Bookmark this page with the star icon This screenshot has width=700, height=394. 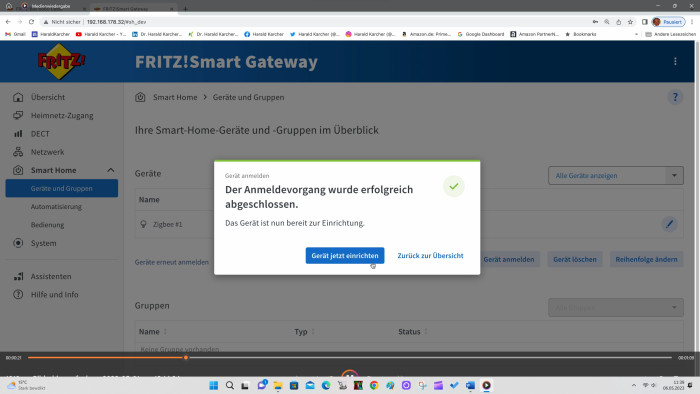pyautogui.click(x=630, y=21)
